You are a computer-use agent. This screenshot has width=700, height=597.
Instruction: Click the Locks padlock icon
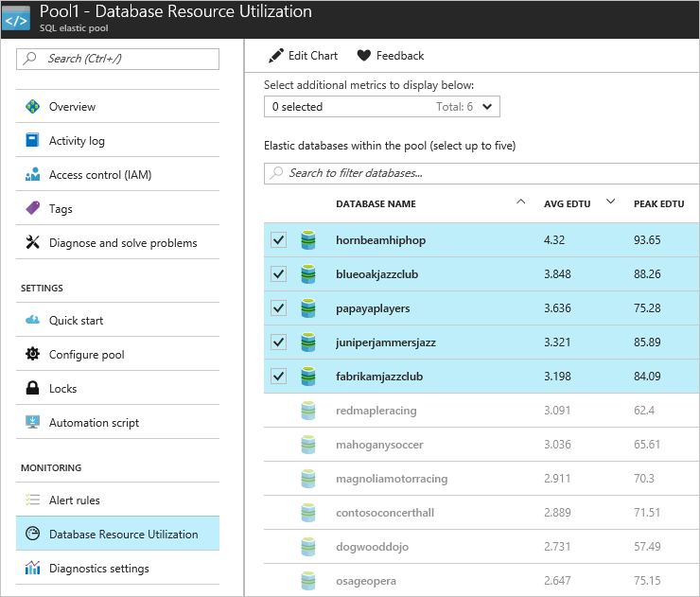(32, 388)
